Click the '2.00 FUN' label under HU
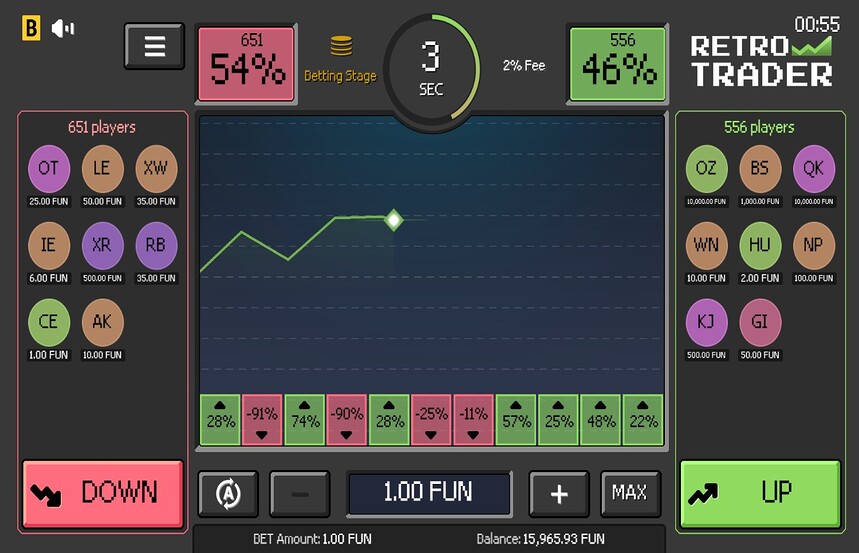 tap(760, 278)
